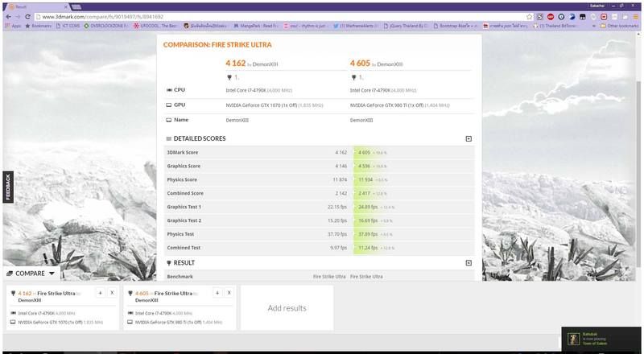Click the Physics Test row label
This screenshot has width=644, height=354.
click(x=180, y=234)
